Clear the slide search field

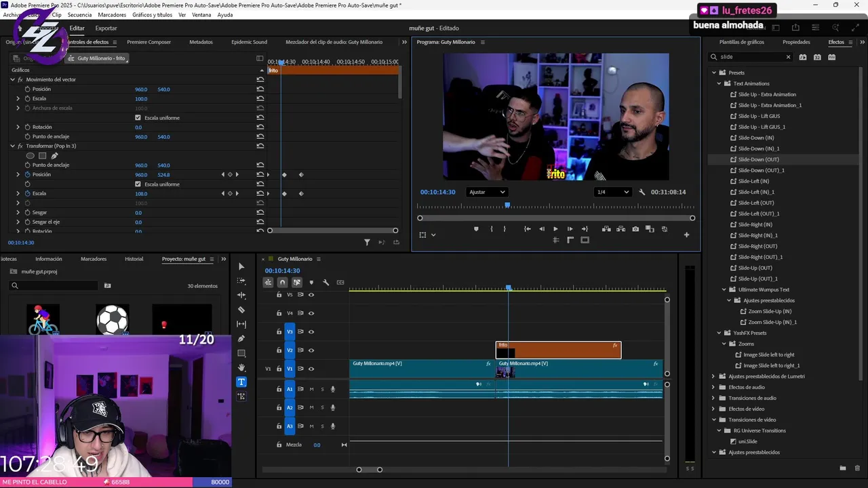(788, 57)
